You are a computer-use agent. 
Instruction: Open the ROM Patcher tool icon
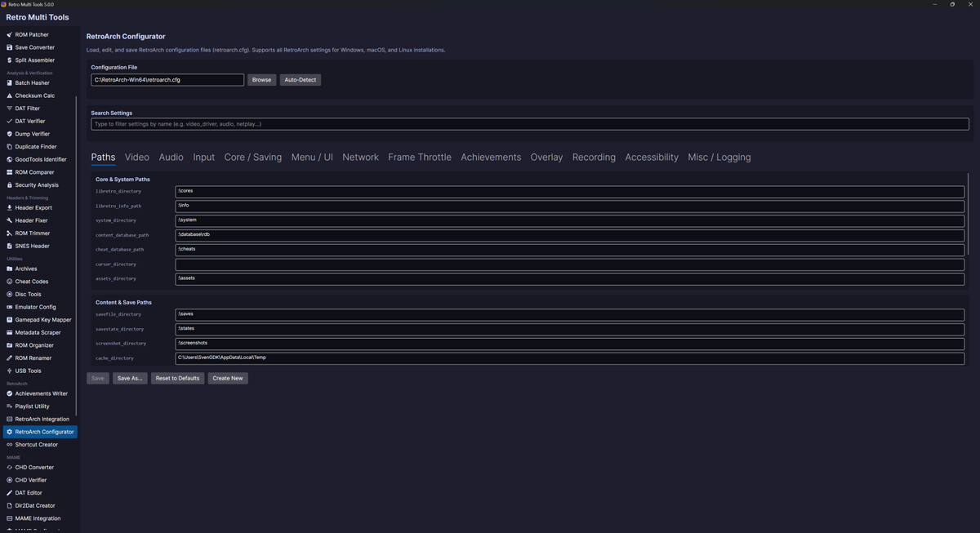[10, 34]
